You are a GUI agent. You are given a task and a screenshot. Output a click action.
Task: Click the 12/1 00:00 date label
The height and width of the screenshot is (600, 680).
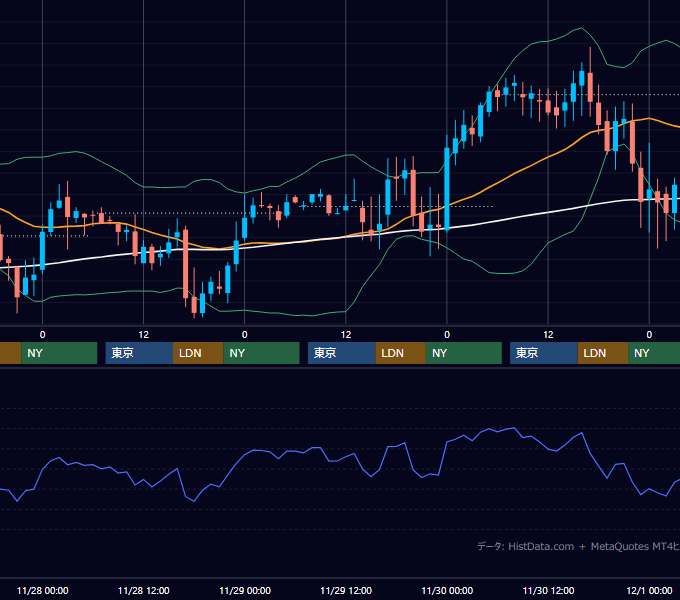click(649, 590)
